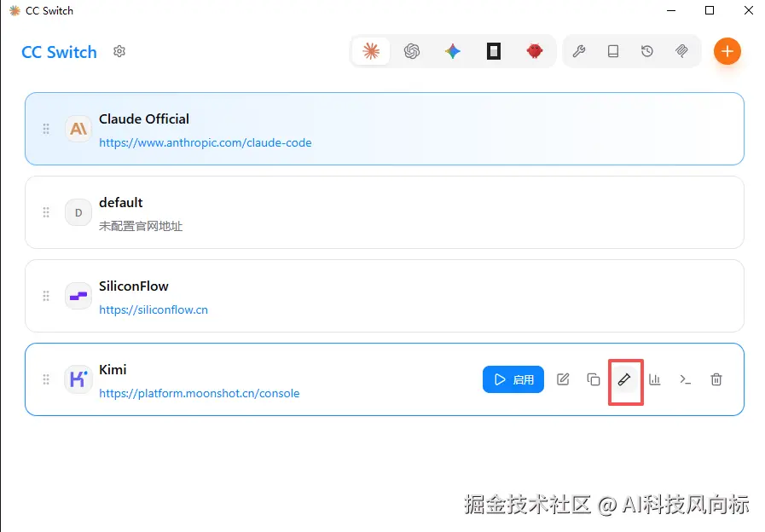Edit the Kimi provider settings

pyautogui.click(x=563, y=379)
